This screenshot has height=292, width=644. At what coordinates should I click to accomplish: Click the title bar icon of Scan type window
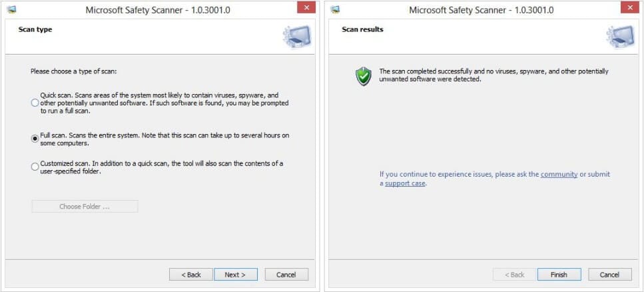(x=11, y=9)
